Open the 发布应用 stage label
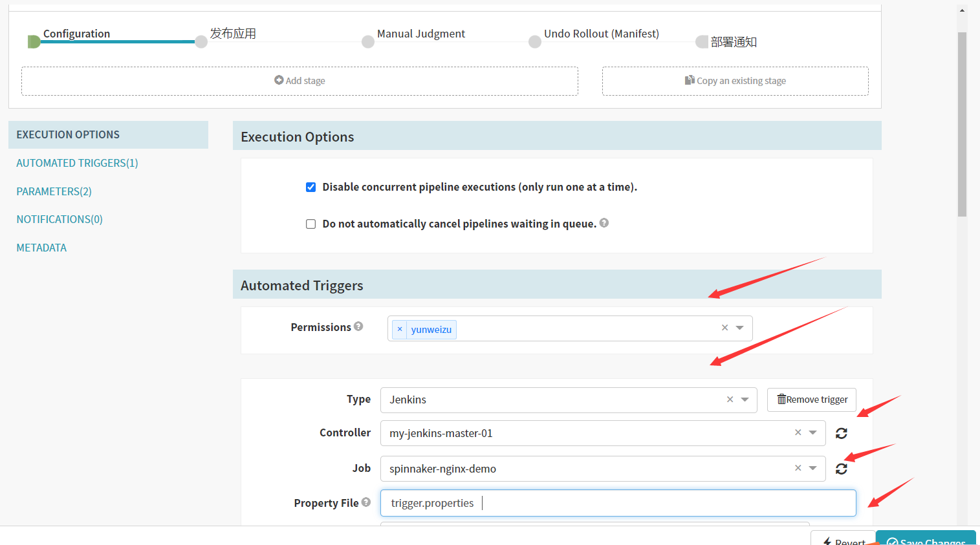The width and height of the screenshot is (980, 545). (233, 34)
